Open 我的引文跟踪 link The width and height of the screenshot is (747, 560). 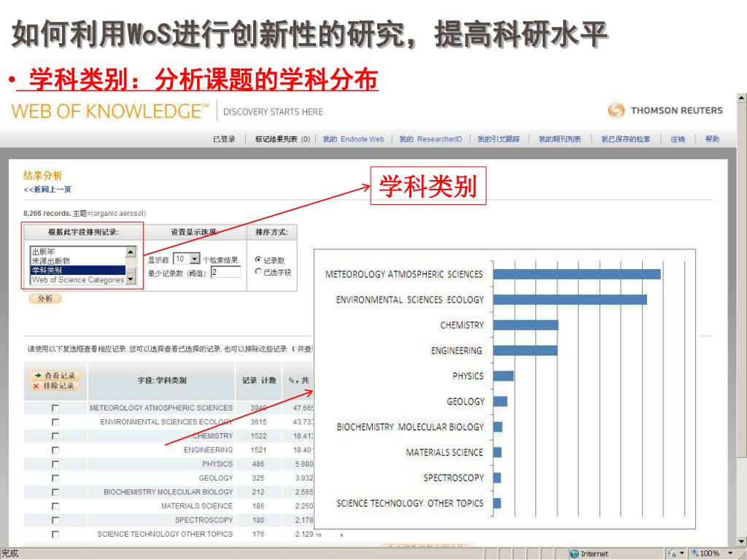pyautogui.click(x=498, y=139)
